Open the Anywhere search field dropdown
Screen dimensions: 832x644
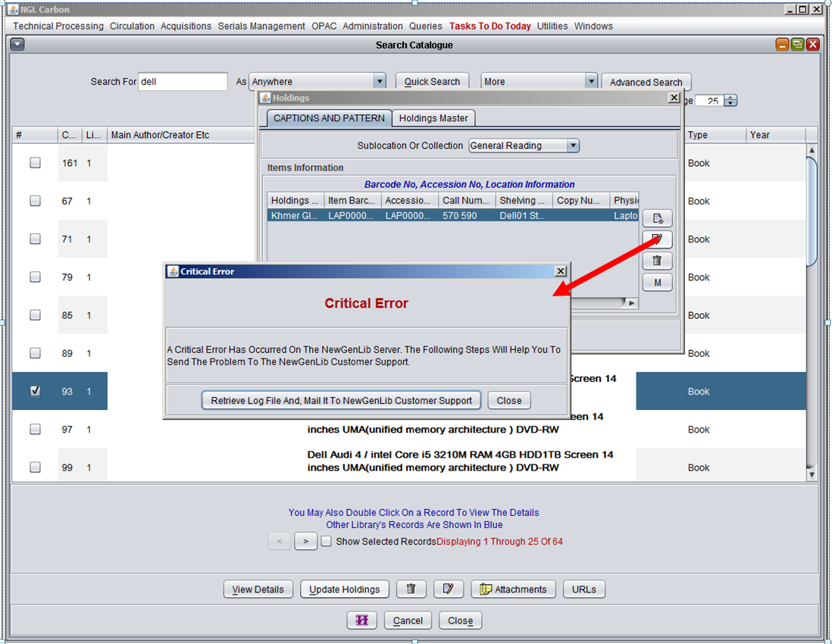click(379, 82)
